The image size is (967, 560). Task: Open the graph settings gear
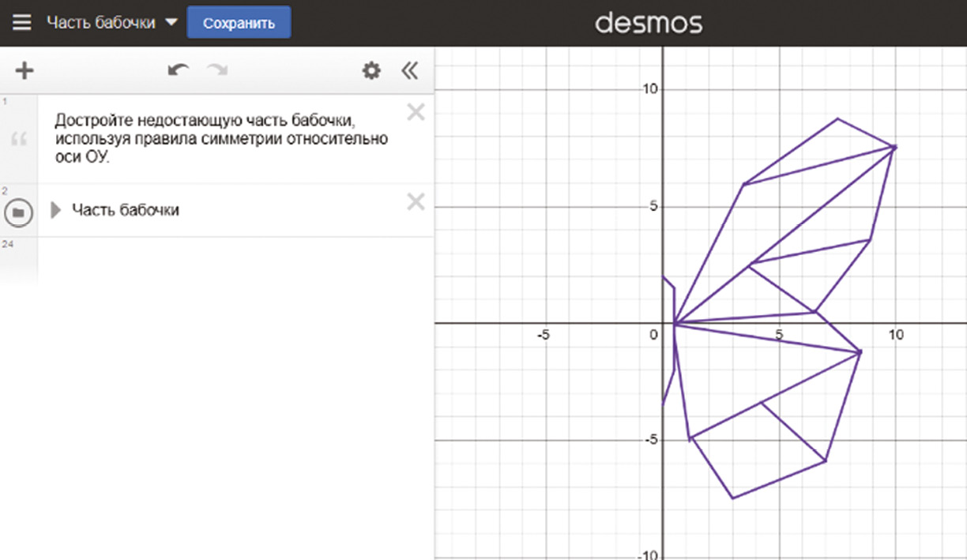[x=371, y=71]
